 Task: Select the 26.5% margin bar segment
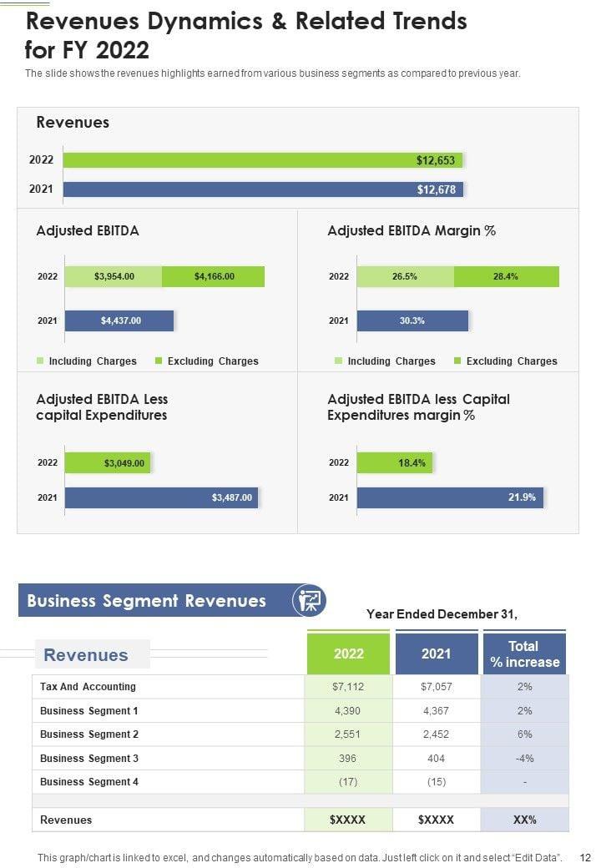coord(405,276)
